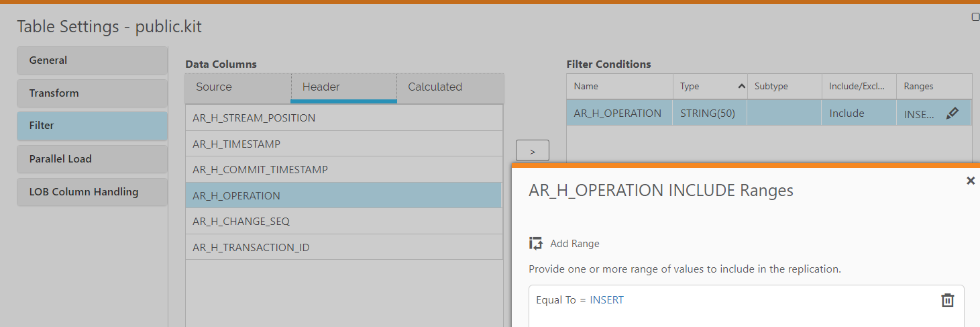The width and height of the screenshot is (980, 327).
Task: Close the INCLUDE Ranges dialog
Action: pos(970,181)
